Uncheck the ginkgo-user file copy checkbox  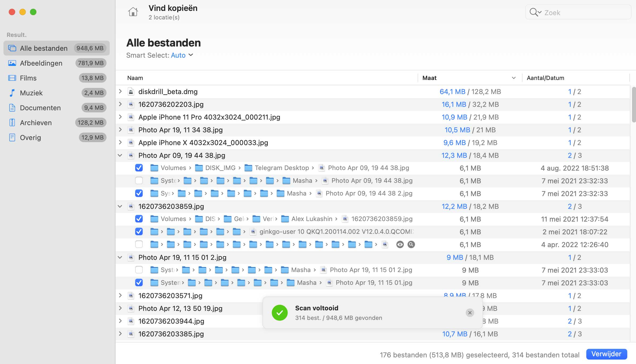(x=139, y=232)
